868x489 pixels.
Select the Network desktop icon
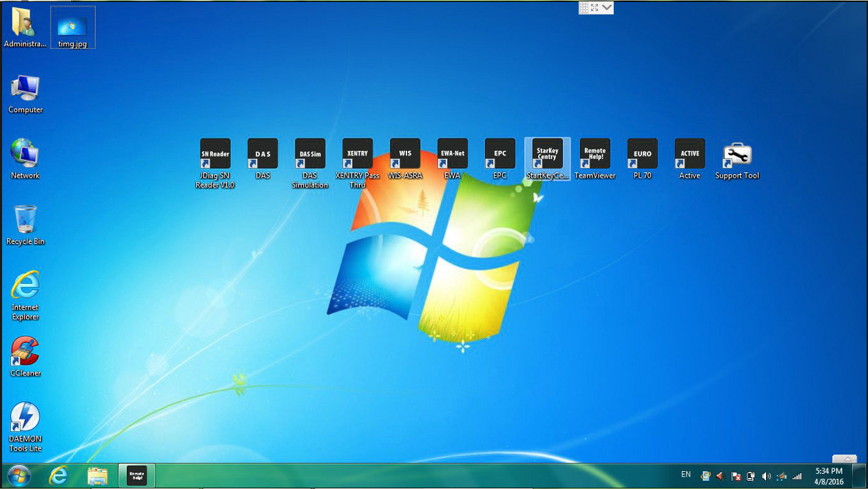point(25,160)
